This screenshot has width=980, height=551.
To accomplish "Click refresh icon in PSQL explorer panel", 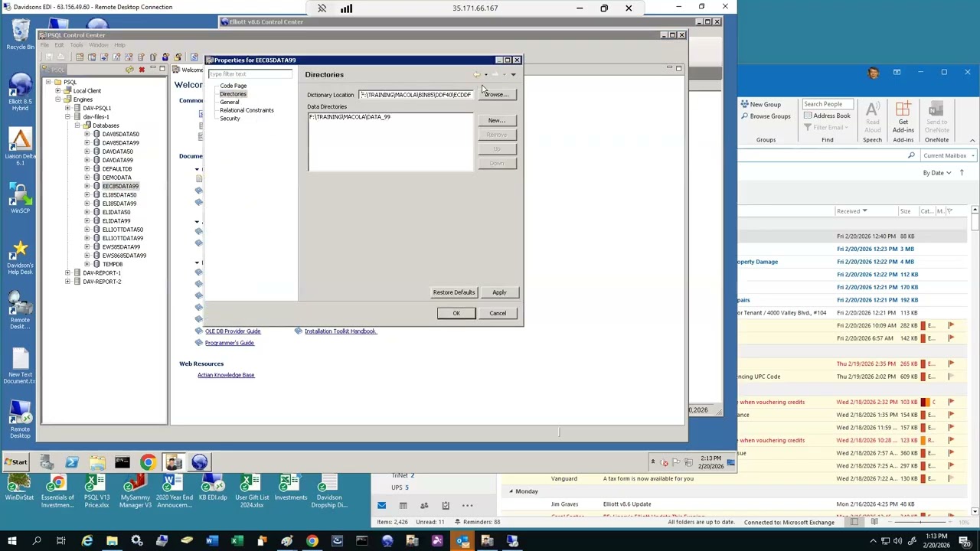I will point(129,70).
